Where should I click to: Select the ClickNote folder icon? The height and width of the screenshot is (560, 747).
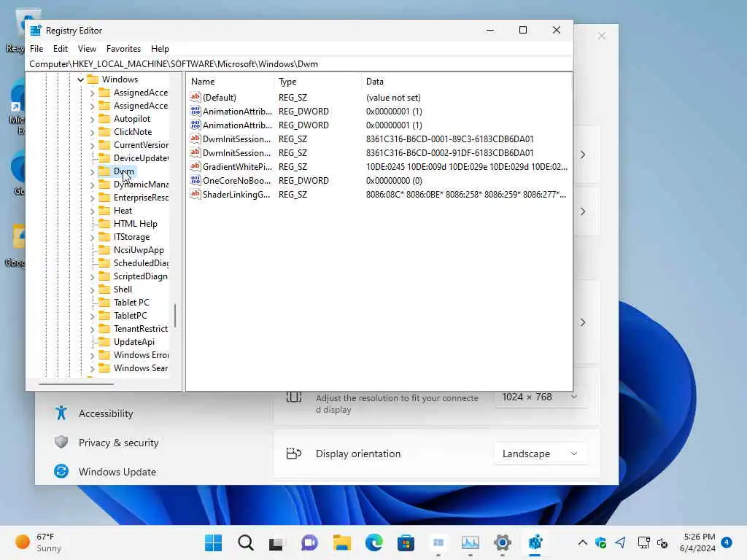[x=104, y=131]
